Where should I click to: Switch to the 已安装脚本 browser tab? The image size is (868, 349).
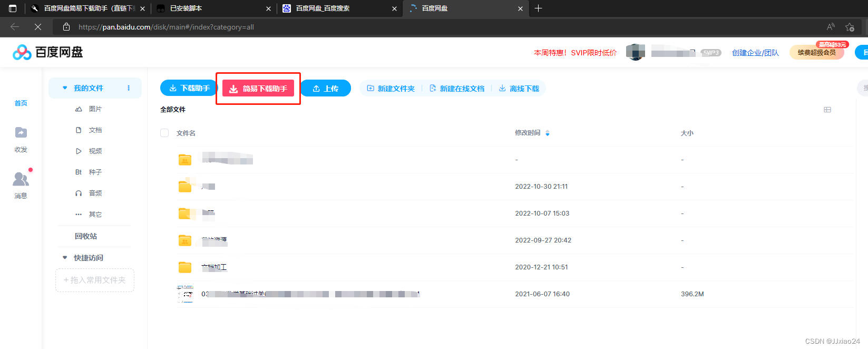click(x=213, y=8)
